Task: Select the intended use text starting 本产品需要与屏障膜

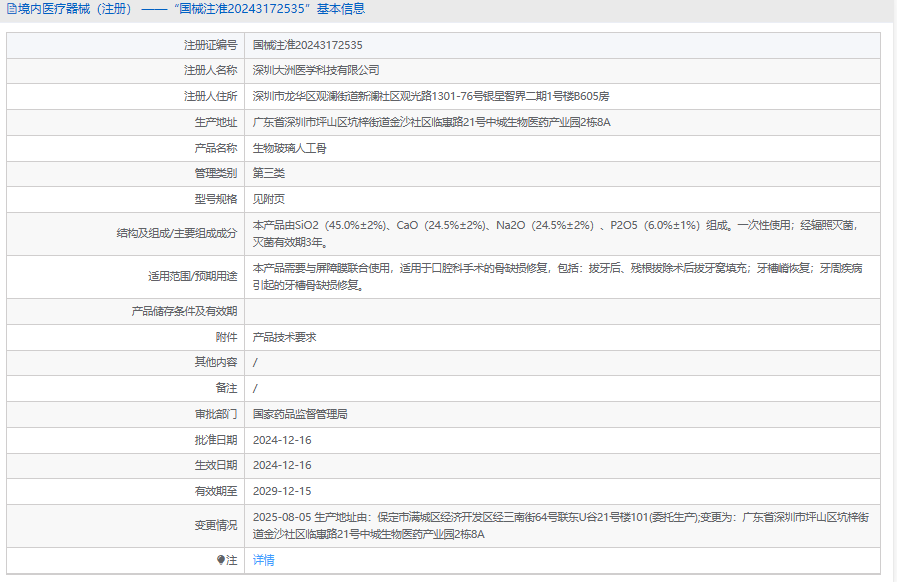Action: 558,277
